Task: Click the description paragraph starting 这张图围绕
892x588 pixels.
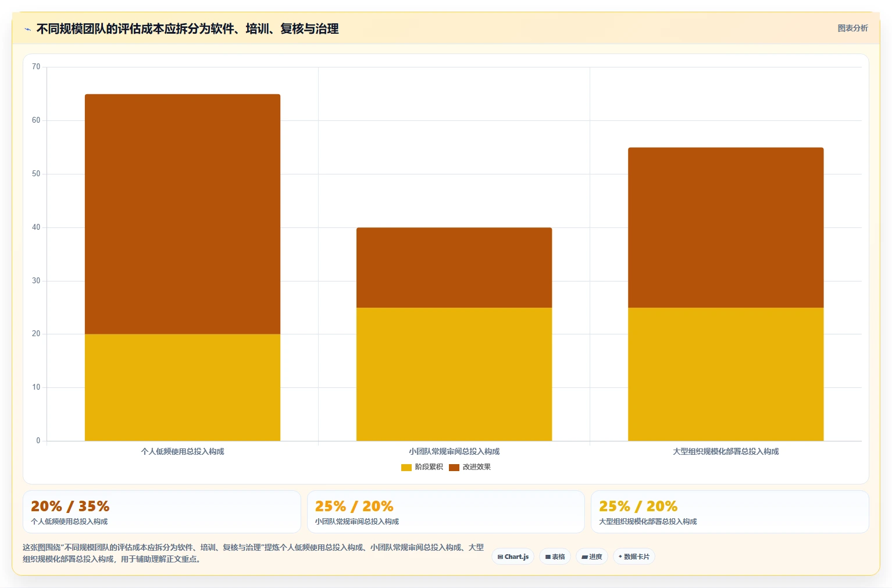Action: (253, 553)
